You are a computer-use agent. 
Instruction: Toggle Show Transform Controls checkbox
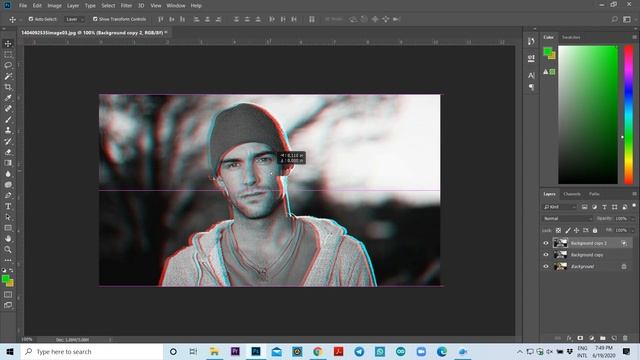click(x=95, y=19)
